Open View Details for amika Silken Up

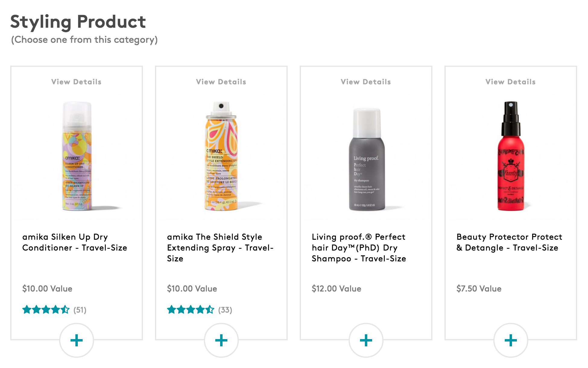(x=76, y=82)
